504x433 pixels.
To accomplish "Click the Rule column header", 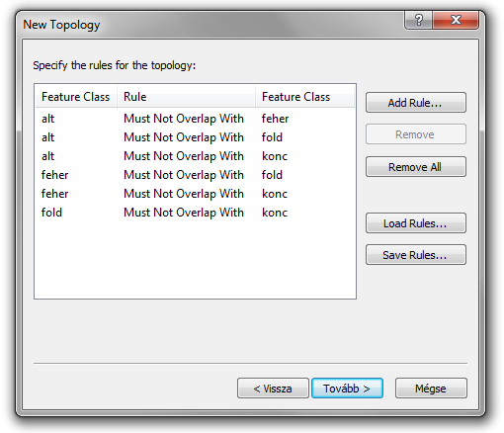I will click(186, 97).
